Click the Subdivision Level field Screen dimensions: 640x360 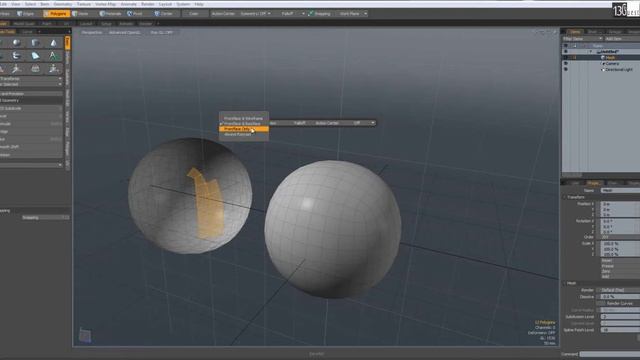pyautogui.click(x=620, y=317)
